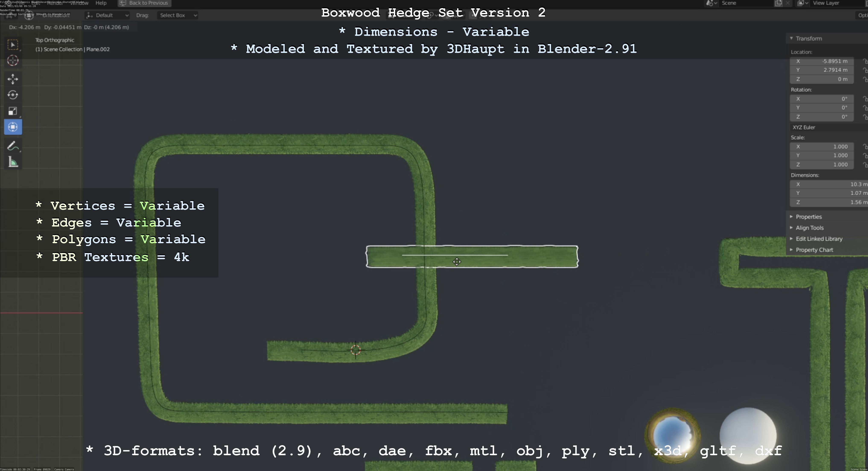The width and height of the screenshot is (868, 471).
Task: Select the Move tool
Action: pos(13,79)
